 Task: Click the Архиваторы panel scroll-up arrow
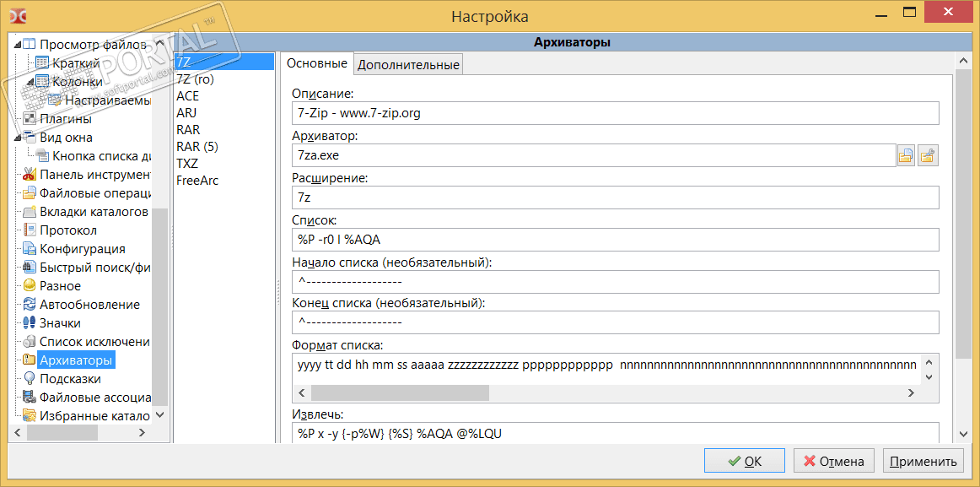tap(962, 61)
